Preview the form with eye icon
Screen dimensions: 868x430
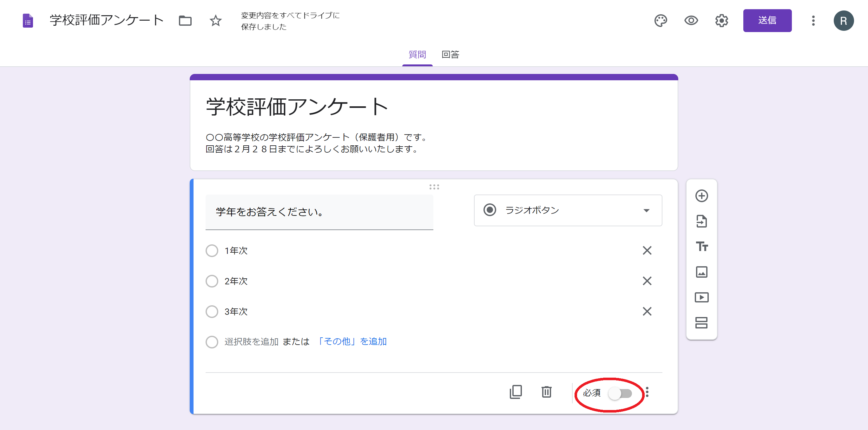[691, 21]
